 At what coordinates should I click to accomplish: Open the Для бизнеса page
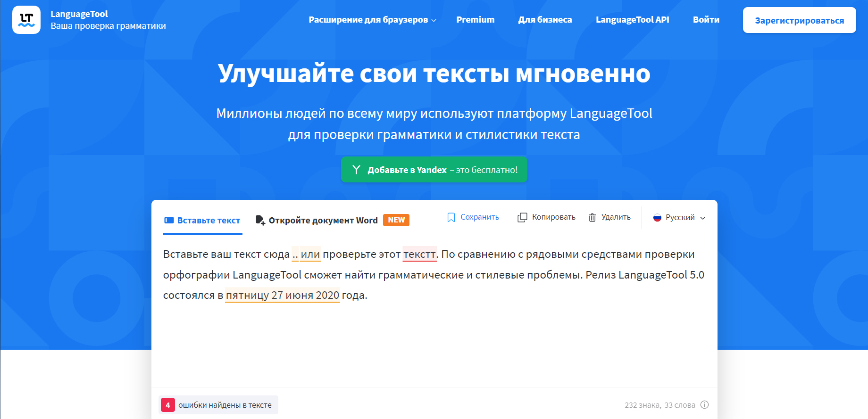(545, 20)
